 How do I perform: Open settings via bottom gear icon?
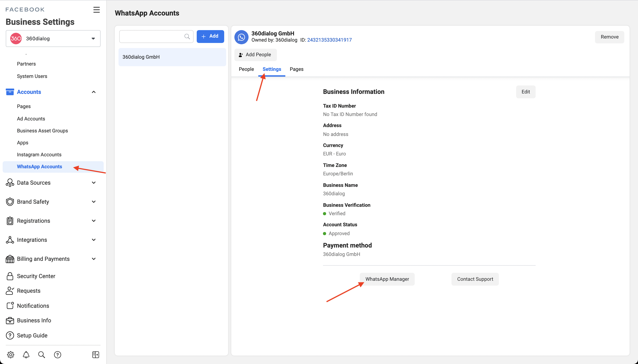pyautogui.click(x=10, y=354)
